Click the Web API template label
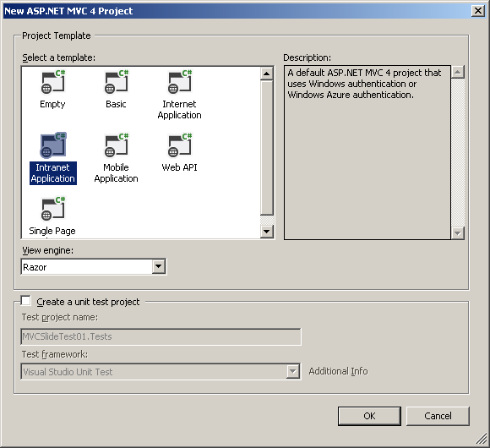Image resolution: width=490 pixels, height=448 pixels. point(179,167)
